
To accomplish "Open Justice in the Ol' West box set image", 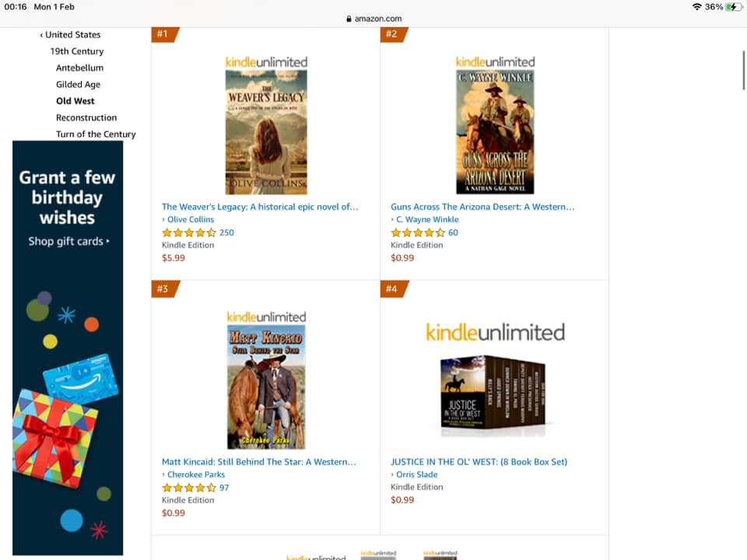I will [493, 395].
